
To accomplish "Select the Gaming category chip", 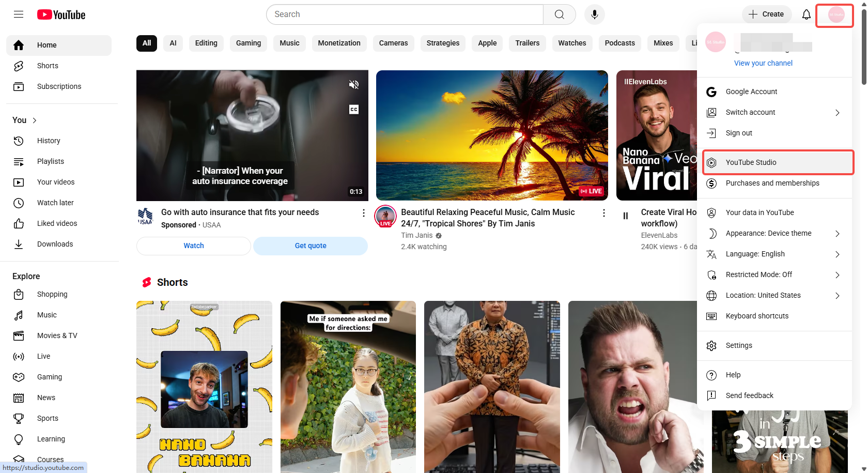I will pyautogui.click(x=248, y=43).
